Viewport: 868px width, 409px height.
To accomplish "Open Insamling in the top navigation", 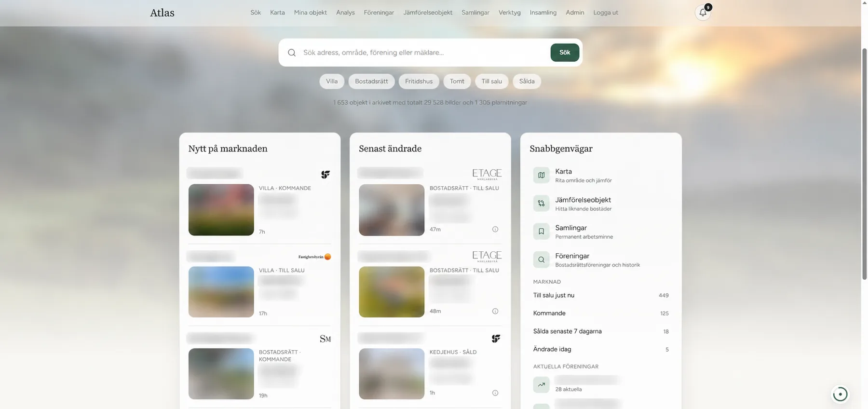I will pos(543,13).
